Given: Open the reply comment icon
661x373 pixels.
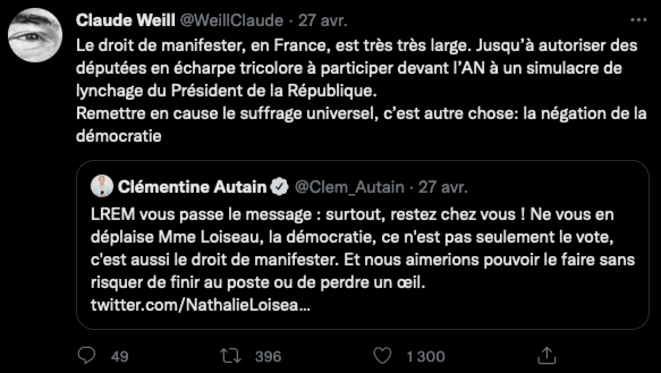Looking at the screenshot, I should [x=87, y=356].
